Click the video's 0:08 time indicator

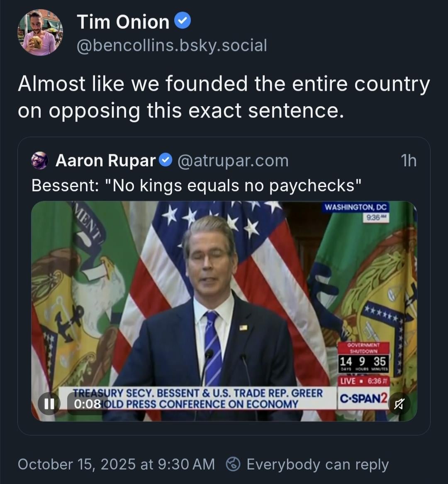[88, 404]
